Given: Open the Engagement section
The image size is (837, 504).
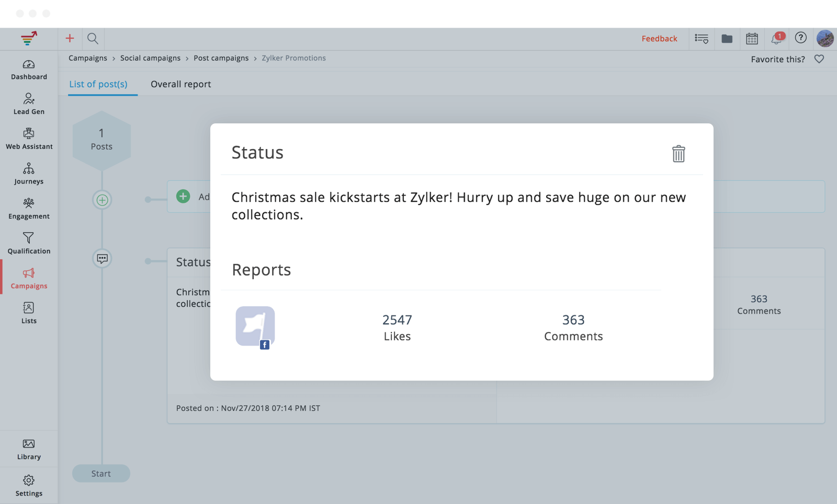Looking at the screenshot, I should point(29,209).
